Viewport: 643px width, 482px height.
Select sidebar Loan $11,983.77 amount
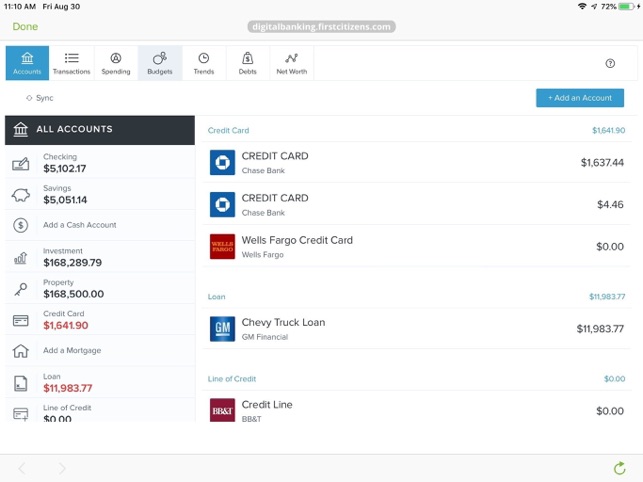[68, 388]
